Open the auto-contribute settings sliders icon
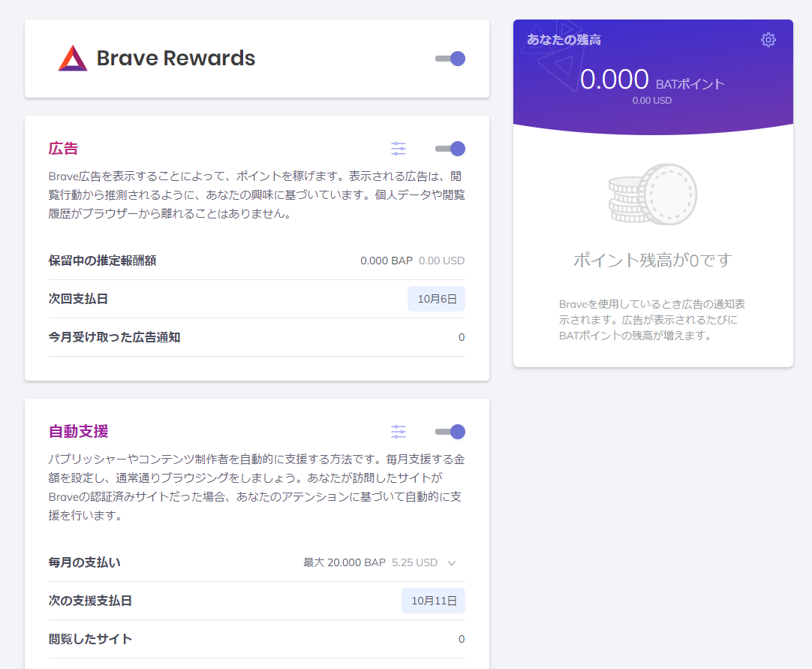 [398, 432]
